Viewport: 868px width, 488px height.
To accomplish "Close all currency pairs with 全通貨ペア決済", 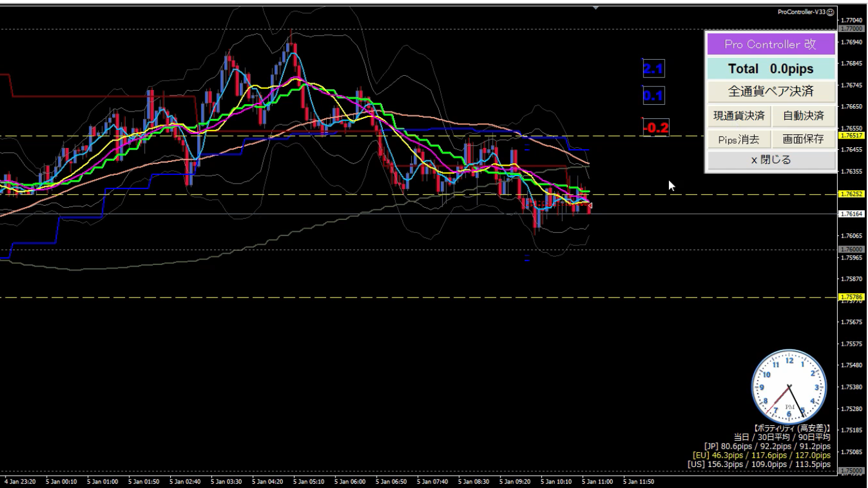I will tap(771, 92).
